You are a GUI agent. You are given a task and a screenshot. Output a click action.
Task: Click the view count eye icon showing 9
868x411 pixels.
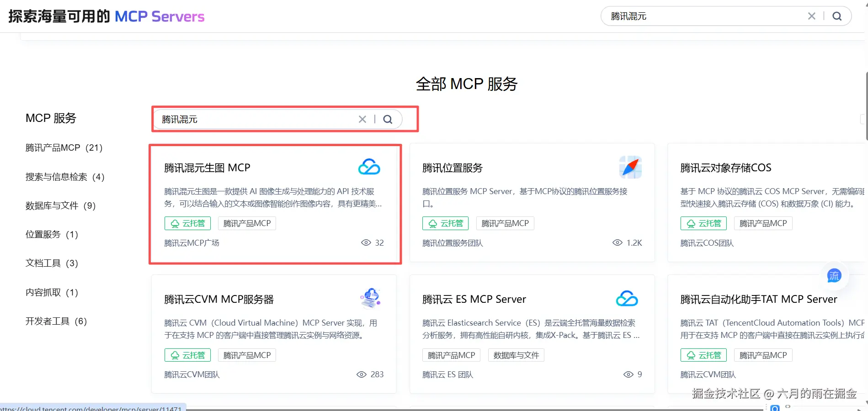click(x=628, y=374)
